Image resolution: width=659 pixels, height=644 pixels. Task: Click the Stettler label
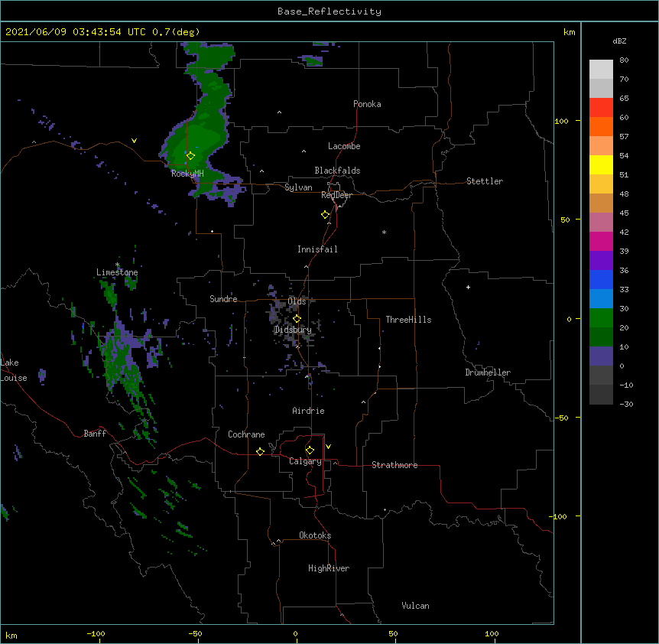tap(485, 181)
